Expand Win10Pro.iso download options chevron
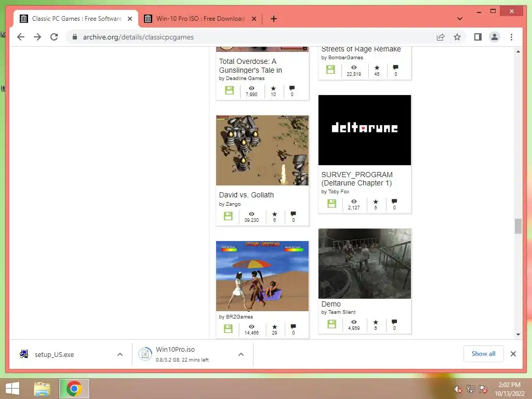This screenshot has width=532, height=399. [241, 354]
